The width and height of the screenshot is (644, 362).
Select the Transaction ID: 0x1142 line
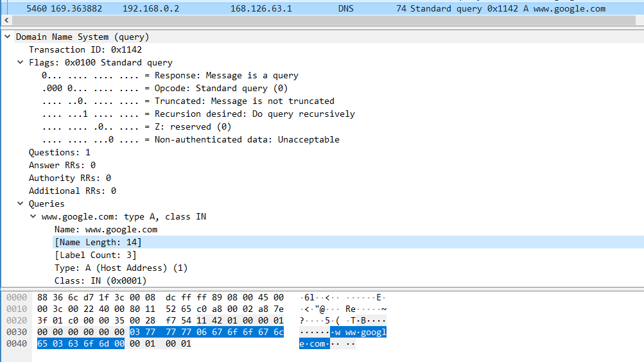[85, 49]
